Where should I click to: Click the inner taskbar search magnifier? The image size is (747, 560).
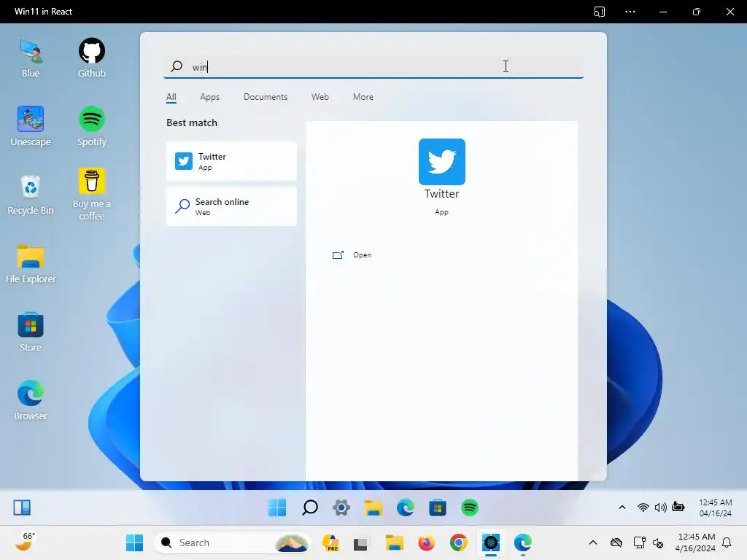[x=309, y=507]
